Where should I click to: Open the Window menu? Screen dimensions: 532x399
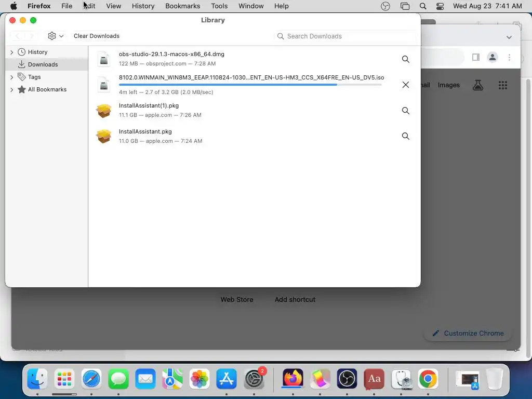click(251, 6)
